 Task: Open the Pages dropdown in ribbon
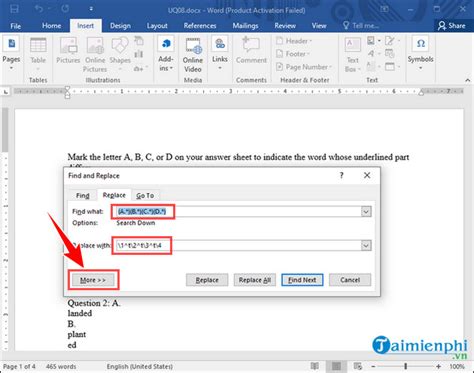tap(11, 53)
